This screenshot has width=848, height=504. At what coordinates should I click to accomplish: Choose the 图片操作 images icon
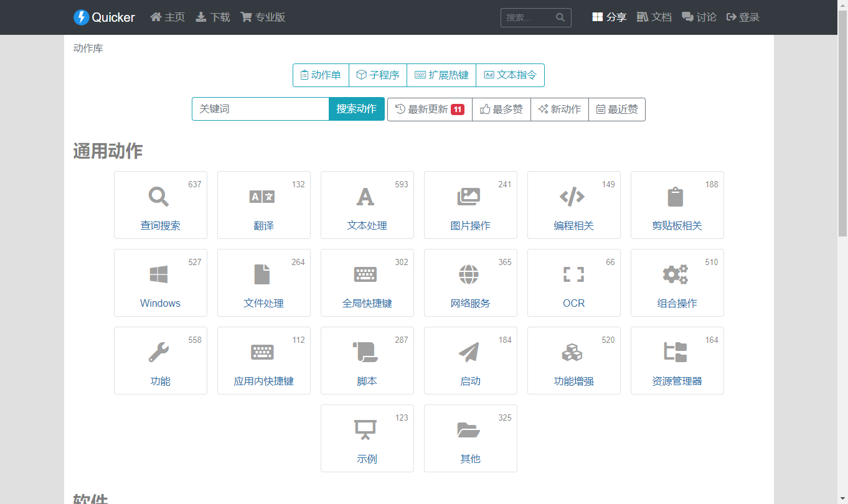[x=469, y=197]
